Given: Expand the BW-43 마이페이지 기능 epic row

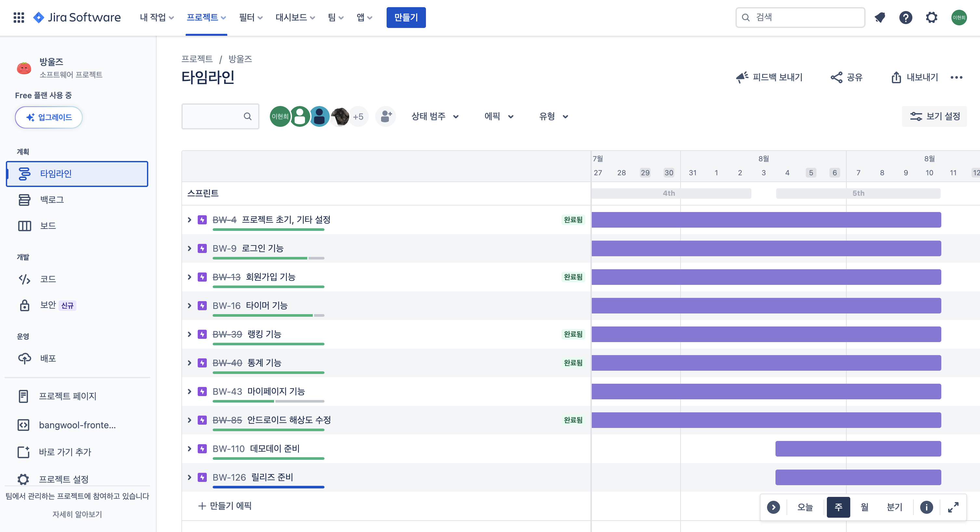Looking at the screenshot, I should pos(190,392).
